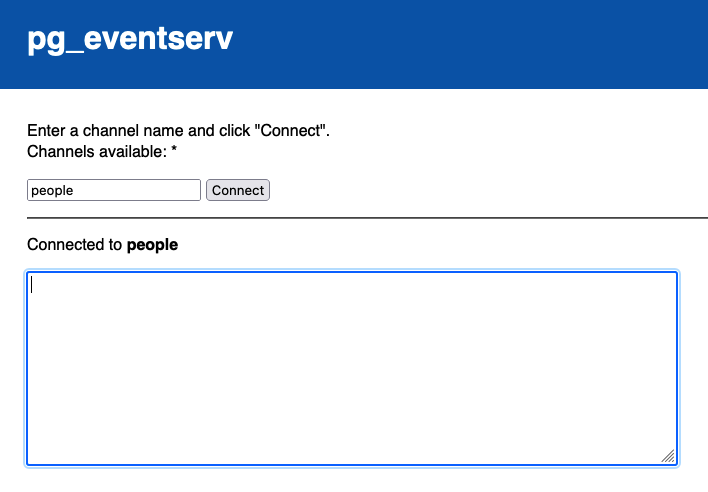Click the word "people" inside the input box
The height and width of the screenshot is (492, 708).
pos(52,191)
